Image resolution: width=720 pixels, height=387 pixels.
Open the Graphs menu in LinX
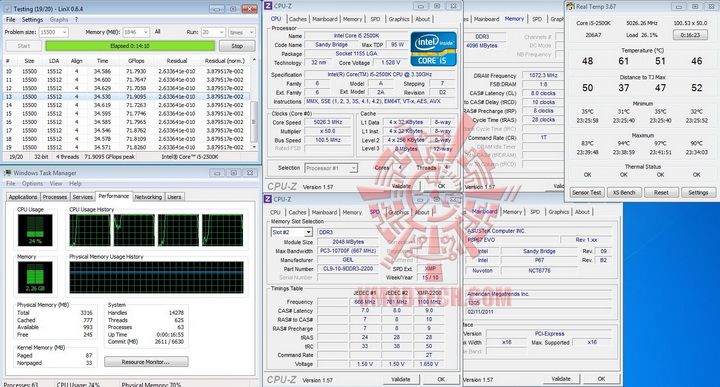pos(59,20)
